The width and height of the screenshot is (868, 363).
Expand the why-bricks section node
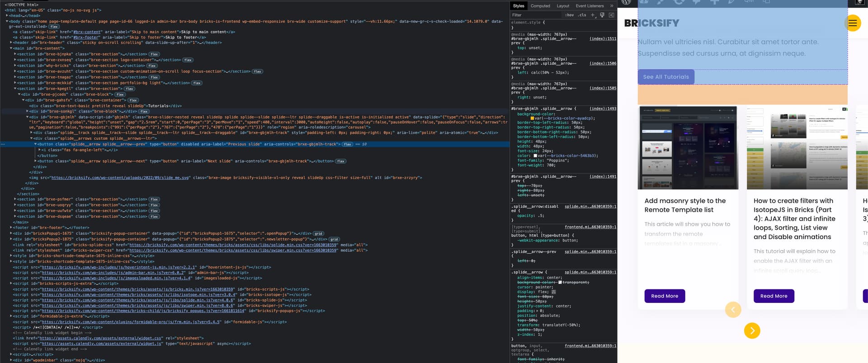(15, 66)
